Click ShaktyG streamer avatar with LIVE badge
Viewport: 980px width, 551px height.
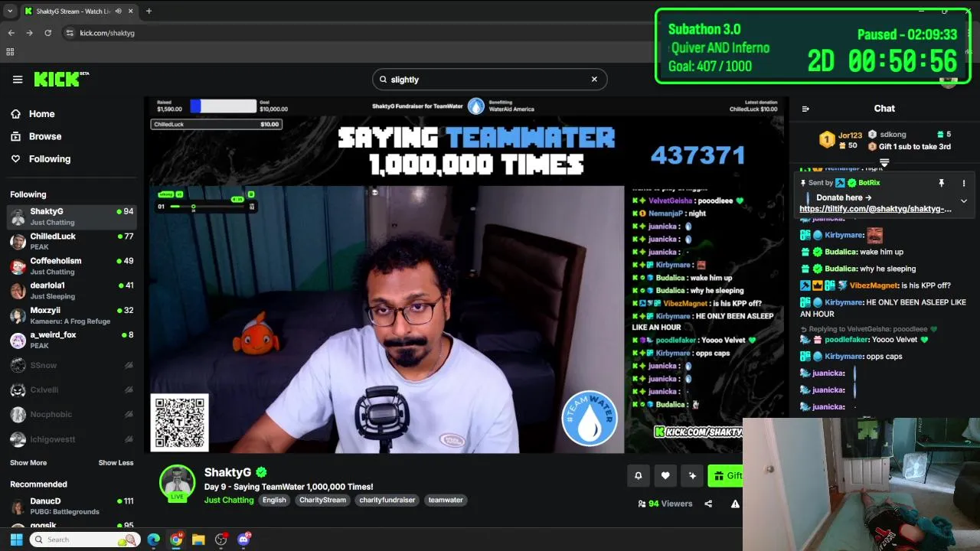177,484
